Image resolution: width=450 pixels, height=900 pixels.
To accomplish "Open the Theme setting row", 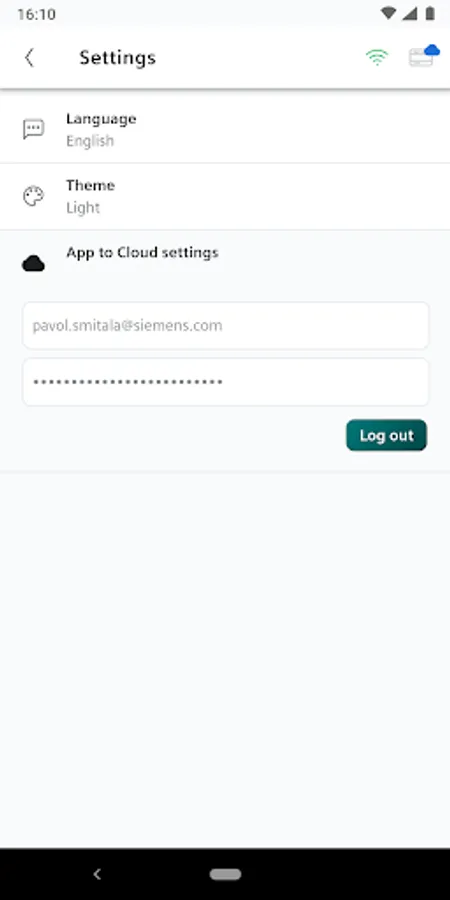I will [x=225, y=197].
